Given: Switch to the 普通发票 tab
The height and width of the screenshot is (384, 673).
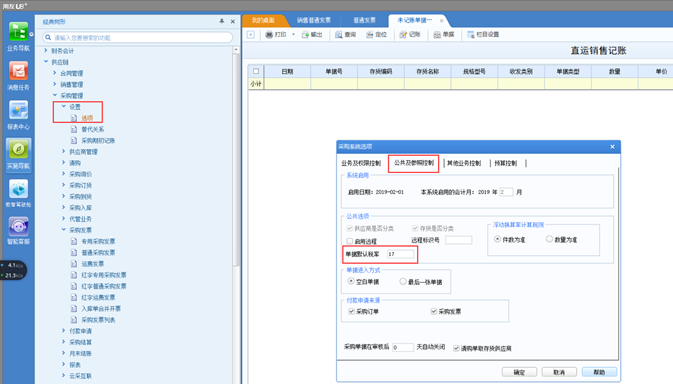Looking at the screenshot, I should click(364, 20).
